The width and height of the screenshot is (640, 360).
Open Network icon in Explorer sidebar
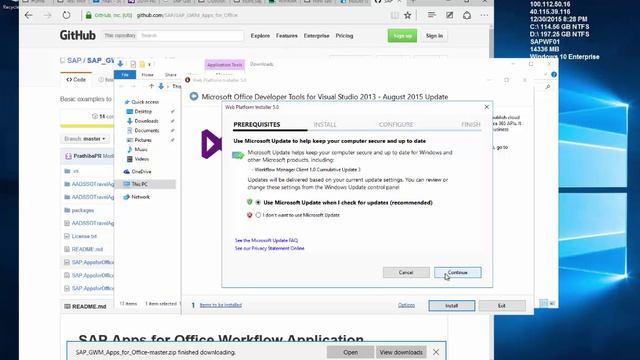pos(127,197)
